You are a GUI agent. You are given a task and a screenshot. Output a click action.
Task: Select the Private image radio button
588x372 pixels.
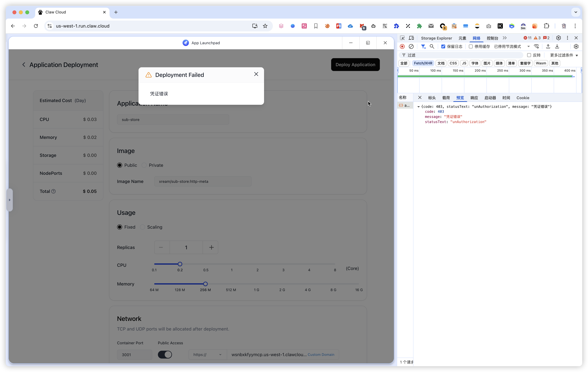pyautogui.click(x=144, y=165)
